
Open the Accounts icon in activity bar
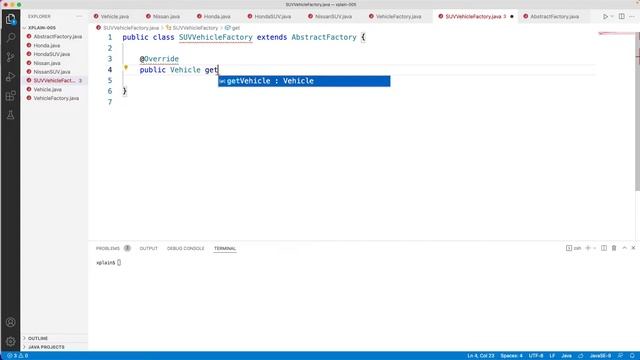[x=11, y=322]
